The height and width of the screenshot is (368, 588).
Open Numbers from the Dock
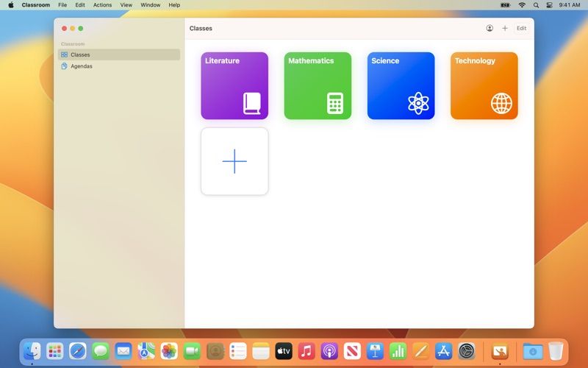click(398, 352)
